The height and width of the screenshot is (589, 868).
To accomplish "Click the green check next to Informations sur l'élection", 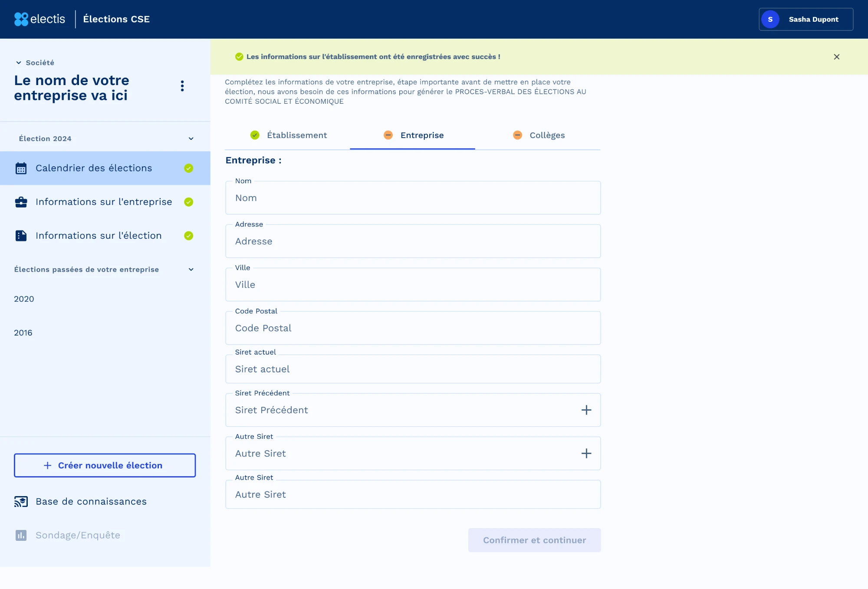I will [x=188, y=236].
